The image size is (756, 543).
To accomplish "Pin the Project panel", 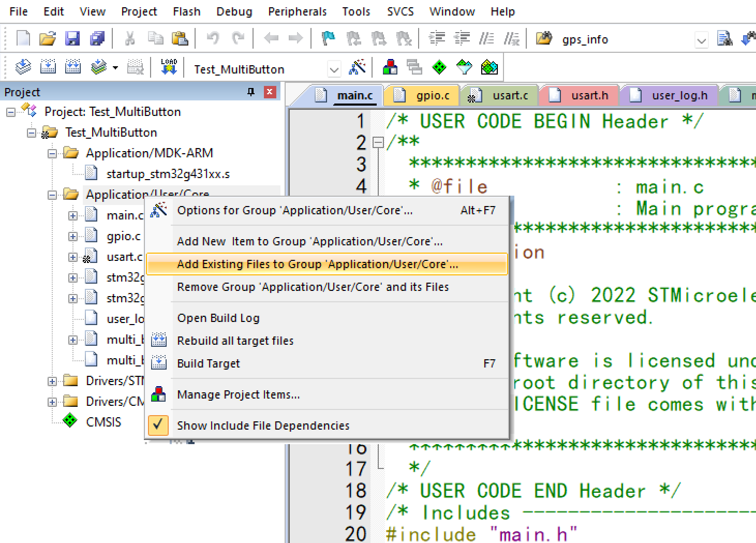I will (x=251, y=92).
